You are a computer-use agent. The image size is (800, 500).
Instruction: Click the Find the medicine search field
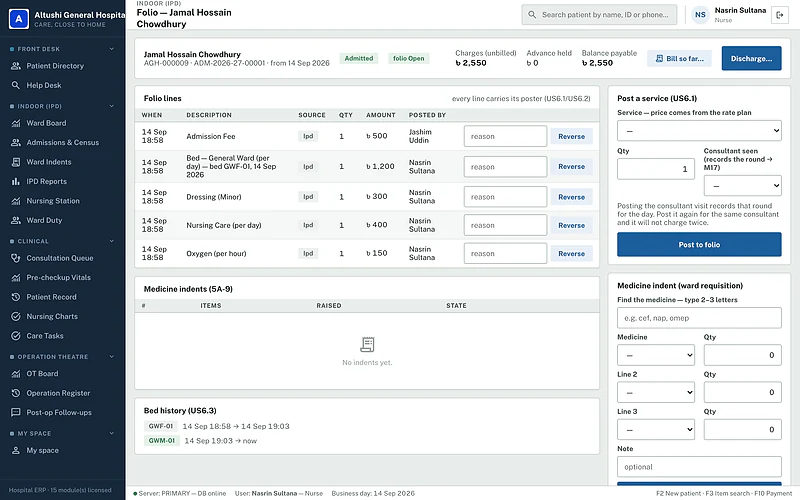click(699, 318)
